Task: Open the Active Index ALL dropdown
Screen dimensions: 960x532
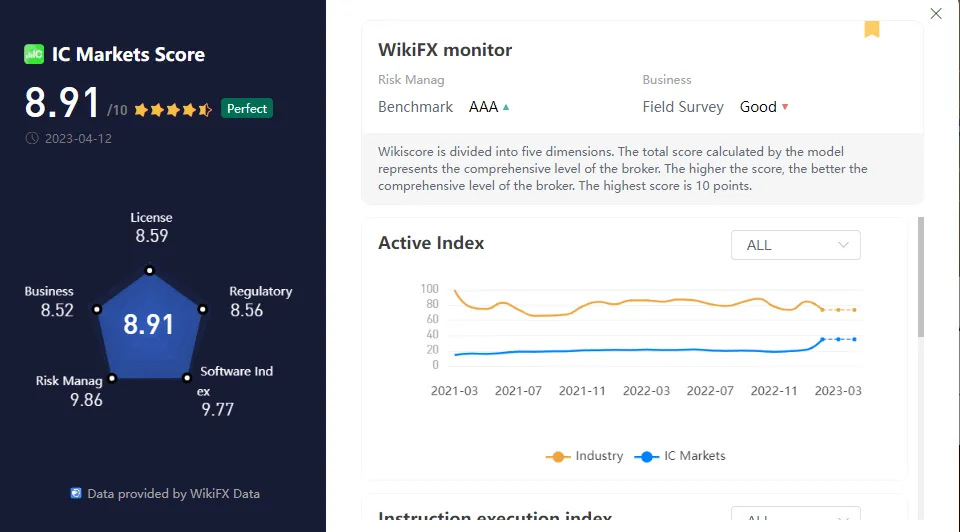Action: tap(795, 245)
